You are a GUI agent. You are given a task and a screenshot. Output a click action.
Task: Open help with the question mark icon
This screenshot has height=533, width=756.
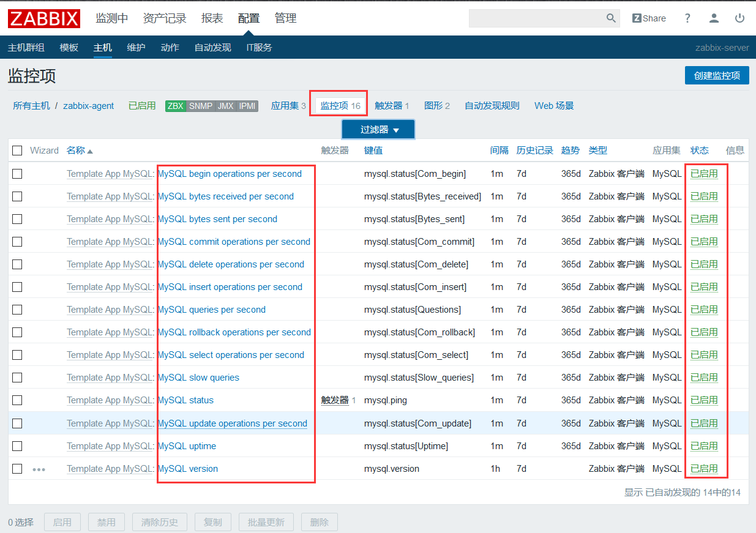(x=687, y=18)
